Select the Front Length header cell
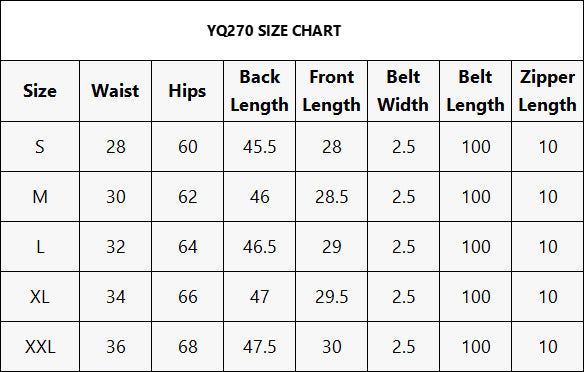 [331, 91]
